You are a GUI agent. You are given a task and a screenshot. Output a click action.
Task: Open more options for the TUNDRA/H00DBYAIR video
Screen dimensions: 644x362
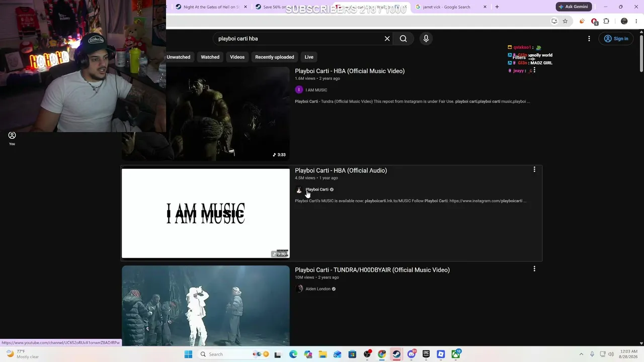coord(534,269)
